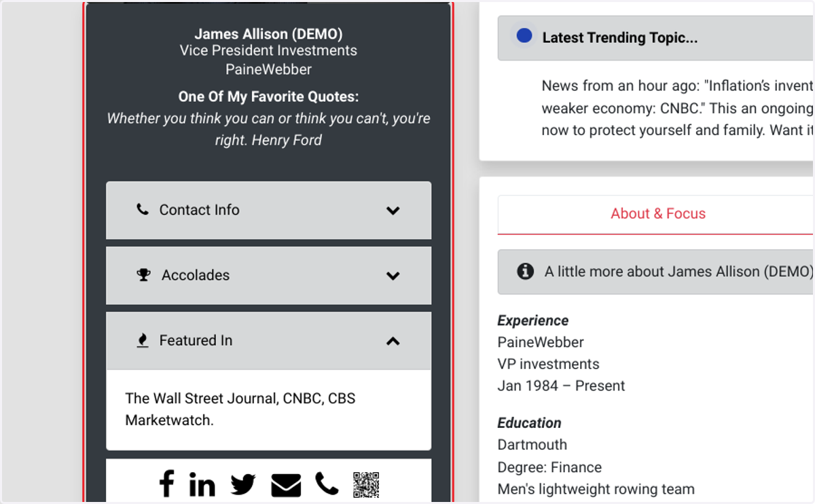The height and width of the screenshot is (504, 815).
Task: Open the QR code icon
Action: tap(366, 485)
